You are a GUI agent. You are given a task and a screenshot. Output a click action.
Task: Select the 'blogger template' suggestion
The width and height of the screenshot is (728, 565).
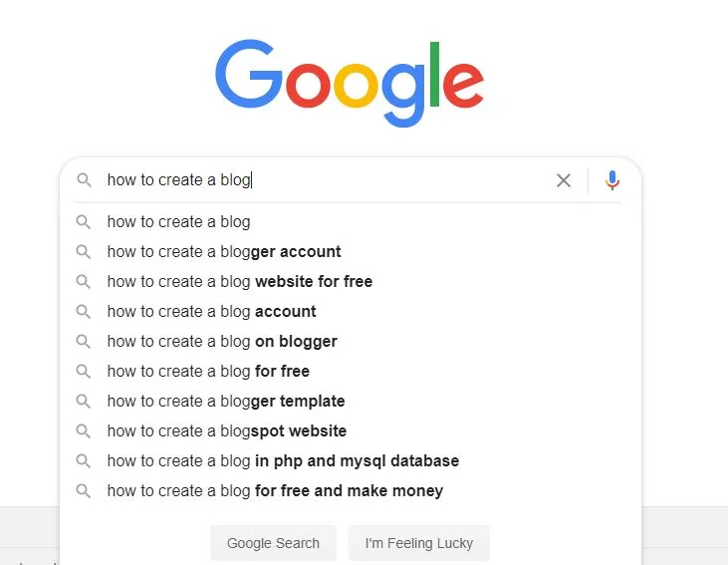(x=226, y=402)
